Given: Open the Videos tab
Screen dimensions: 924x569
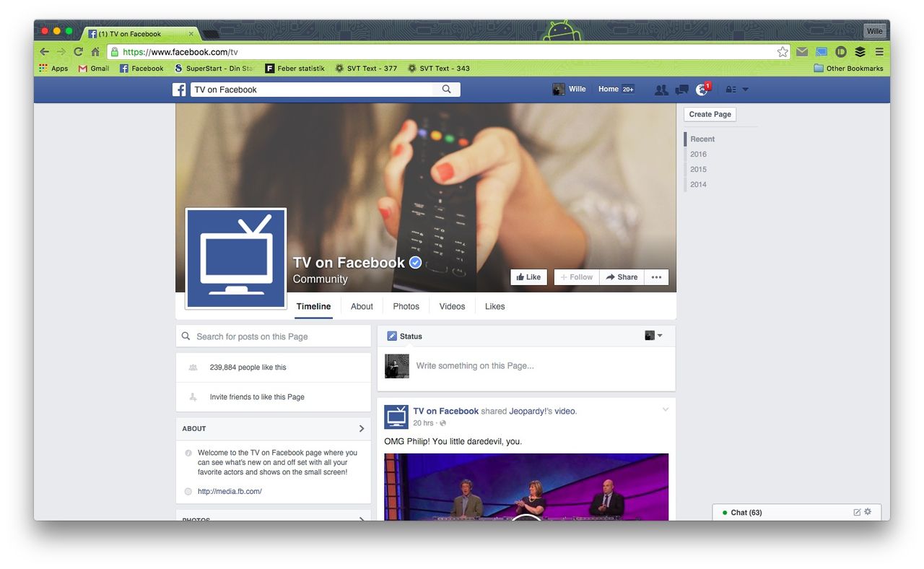Looking at the screenshot, I should [452, 306].
